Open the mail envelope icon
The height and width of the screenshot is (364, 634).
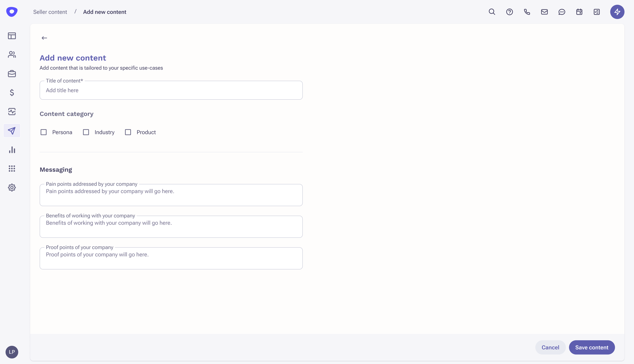point(544,12)
